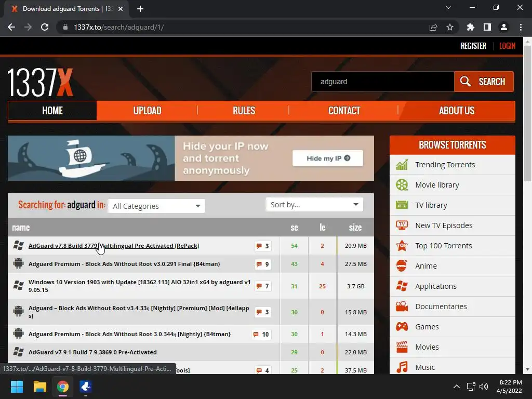Click the Trending Torrents chart icon
The height and width of the screenshot is (399, 532).
tap(402, 165)
